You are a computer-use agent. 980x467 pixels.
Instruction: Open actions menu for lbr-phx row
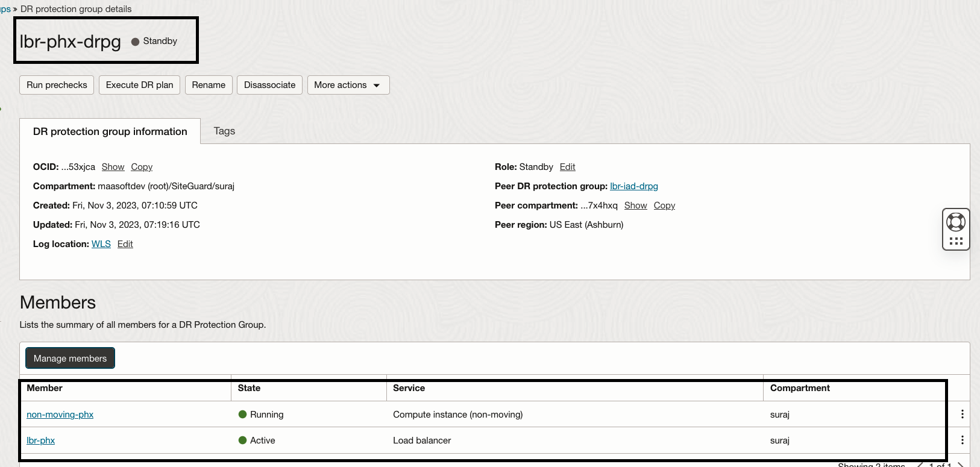962,440
